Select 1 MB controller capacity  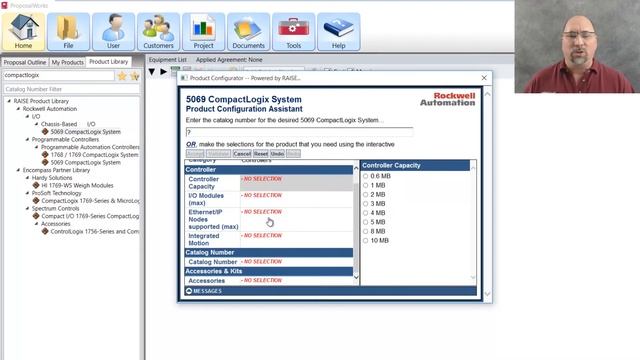point(365,185)
